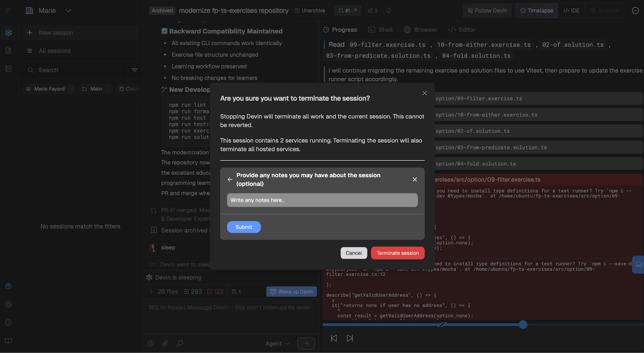Close the terminate session dialog with the X
Viewport: 644px width, 353px height.
pyautogui.click(x=424, y=93)
